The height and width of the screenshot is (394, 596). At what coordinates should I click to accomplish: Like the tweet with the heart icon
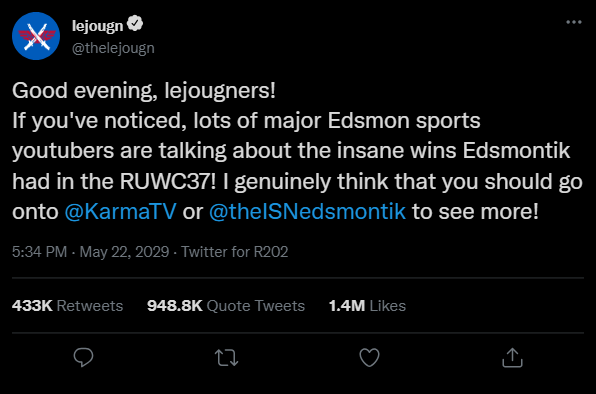pos(369,358)
